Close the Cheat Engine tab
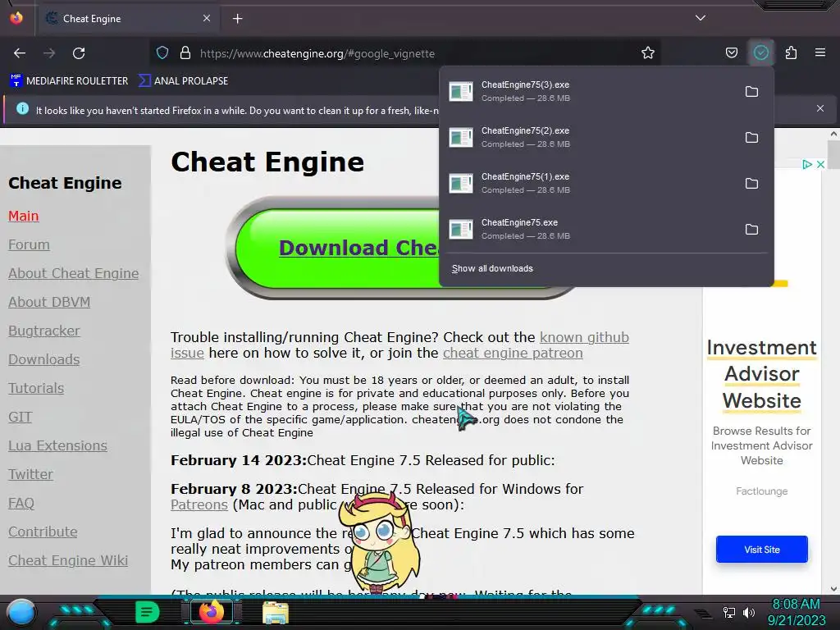Image resolution: width=840 pixels, height=630 pixels. point(207,19)
